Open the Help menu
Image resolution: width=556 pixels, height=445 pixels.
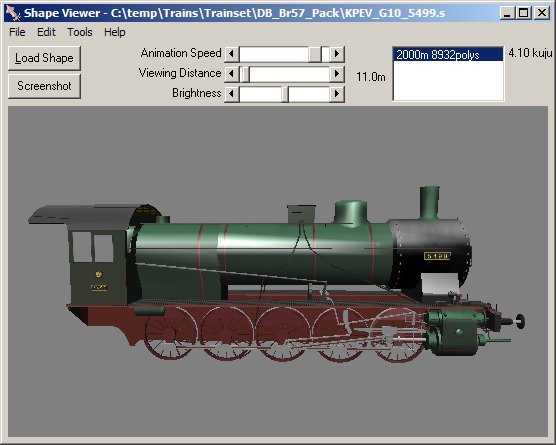tap(115, 32)
